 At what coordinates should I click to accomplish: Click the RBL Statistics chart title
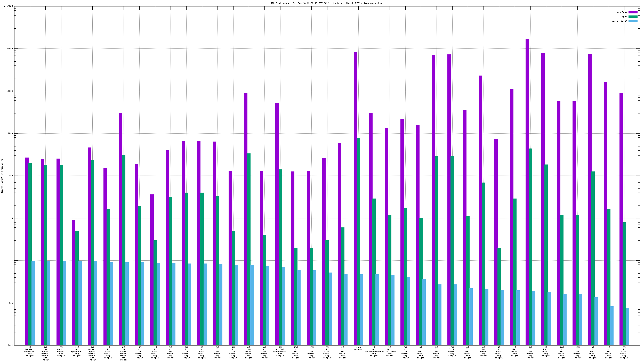click(x=327, y=3)
